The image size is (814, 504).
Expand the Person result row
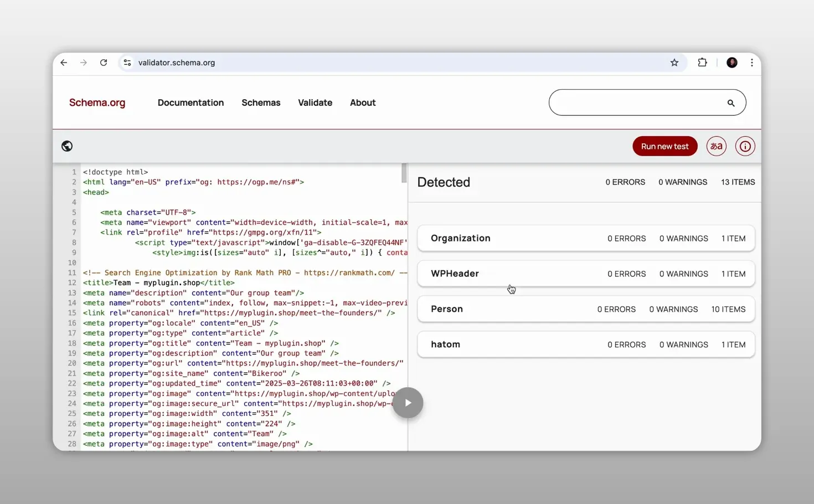[x=586, y=309]
